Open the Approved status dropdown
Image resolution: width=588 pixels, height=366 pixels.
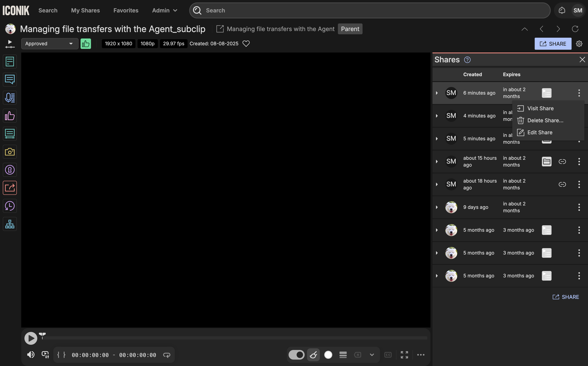pyautogui.click(x=50, y=43)
